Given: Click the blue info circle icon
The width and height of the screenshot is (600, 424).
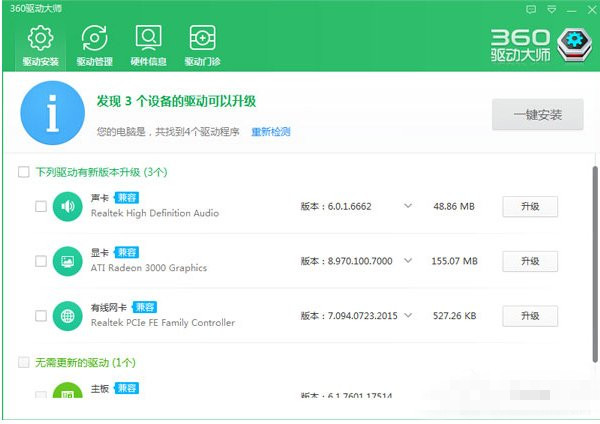Looking at the screenshot, I should (x=52, y=116).
